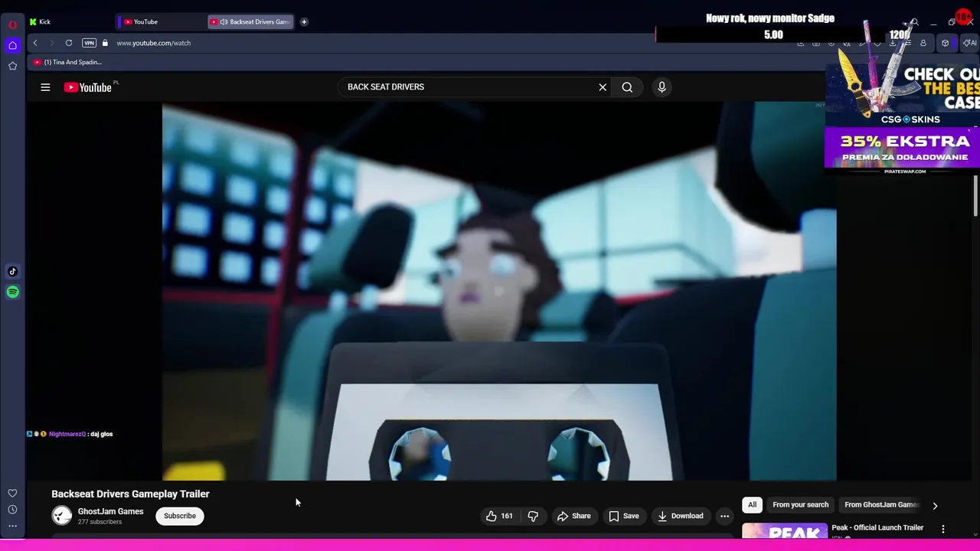Like the video with the thumbs-up
Image resolution: width=980 pixels, height=551 pixels.
(498, 516)
